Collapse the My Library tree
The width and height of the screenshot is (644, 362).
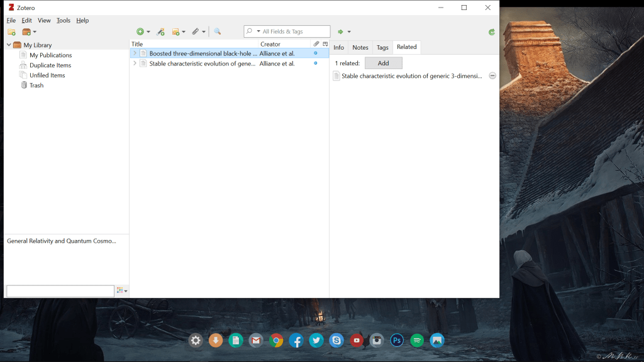pyautogui.click(x=9, y=45)
